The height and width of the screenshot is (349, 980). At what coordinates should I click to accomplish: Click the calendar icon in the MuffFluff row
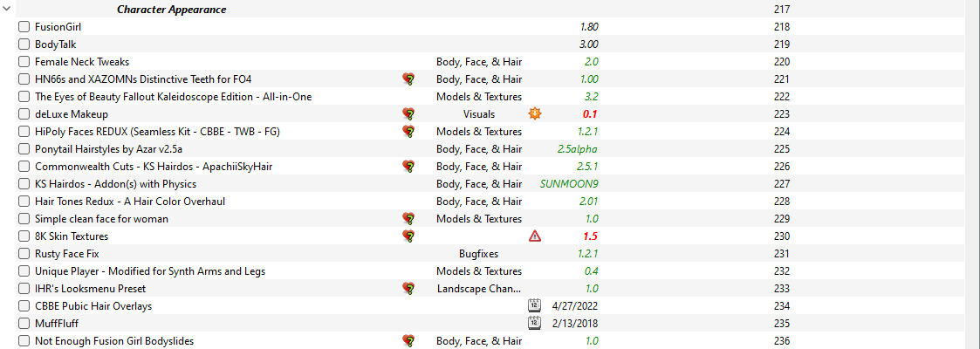tap(534, 324)
